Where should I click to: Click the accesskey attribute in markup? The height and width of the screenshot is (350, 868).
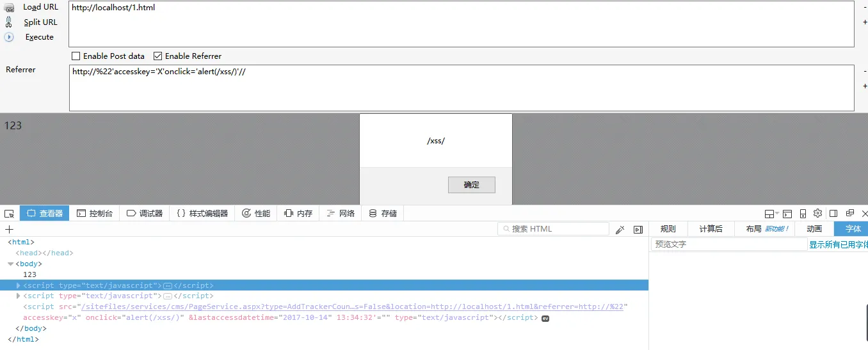pyautogui.click(x=52, y=318)
